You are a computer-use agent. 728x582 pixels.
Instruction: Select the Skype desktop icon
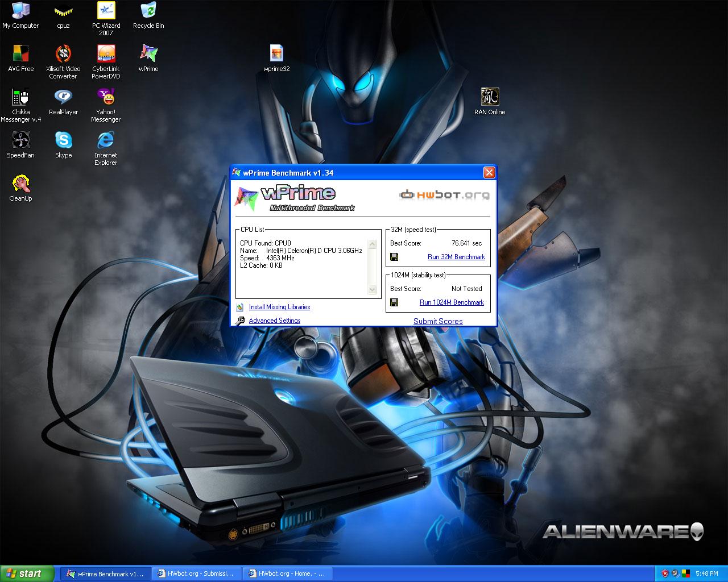pyautogui.click(x=63, y=145)
